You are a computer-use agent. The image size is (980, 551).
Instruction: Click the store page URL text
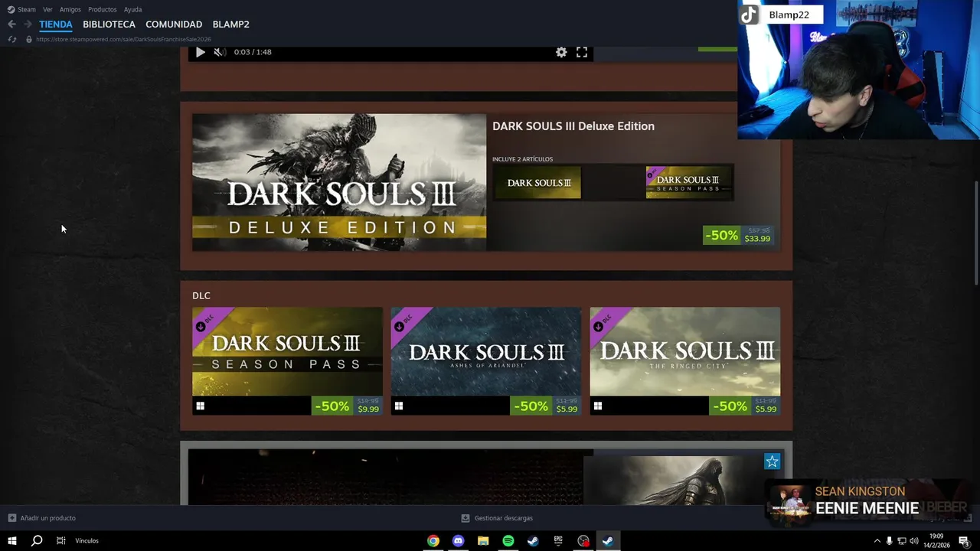pyautogui.click(x=123, y=39)
